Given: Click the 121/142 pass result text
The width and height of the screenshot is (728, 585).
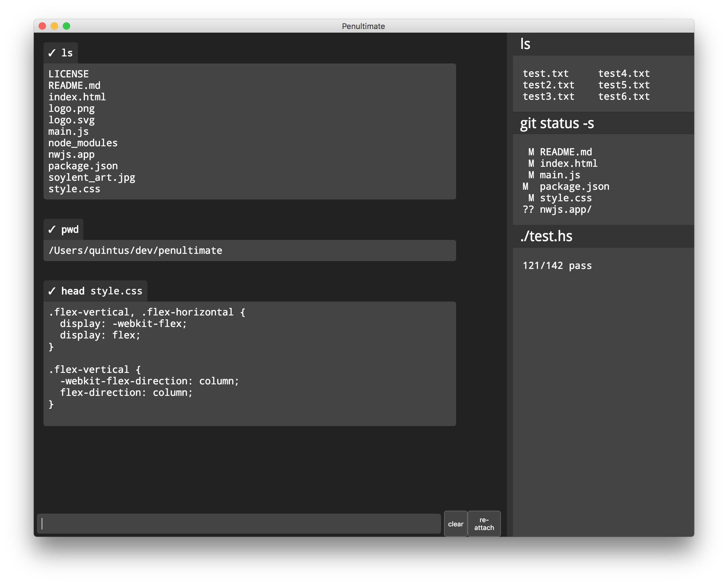Looking at the screenshot, I should coord(557,266).
